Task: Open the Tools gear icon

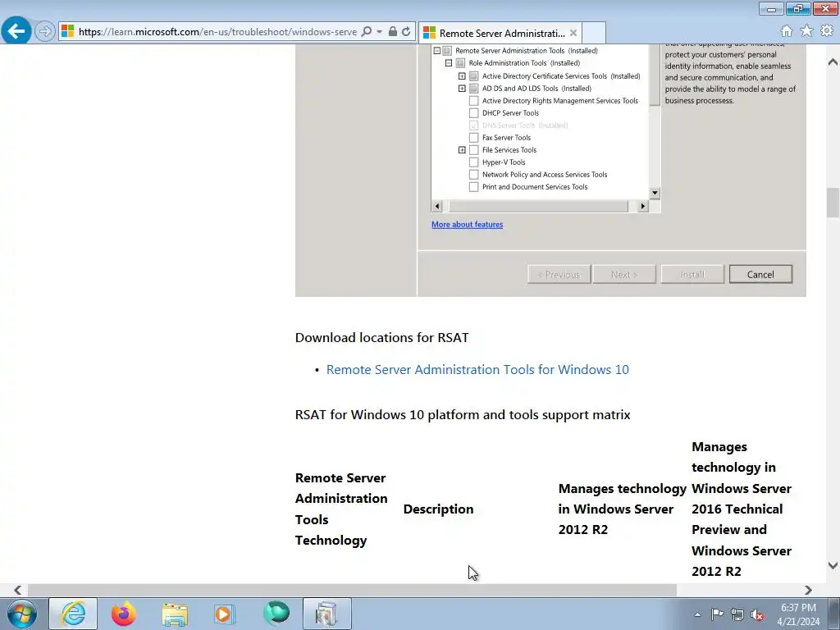Action: (827, 31)
